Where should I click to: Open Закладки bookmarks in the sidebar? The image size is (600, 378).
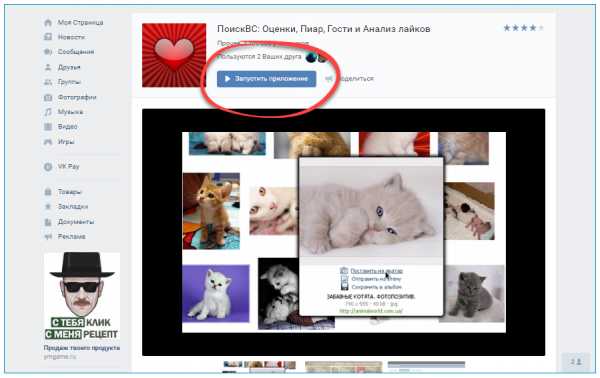[73, 207]
